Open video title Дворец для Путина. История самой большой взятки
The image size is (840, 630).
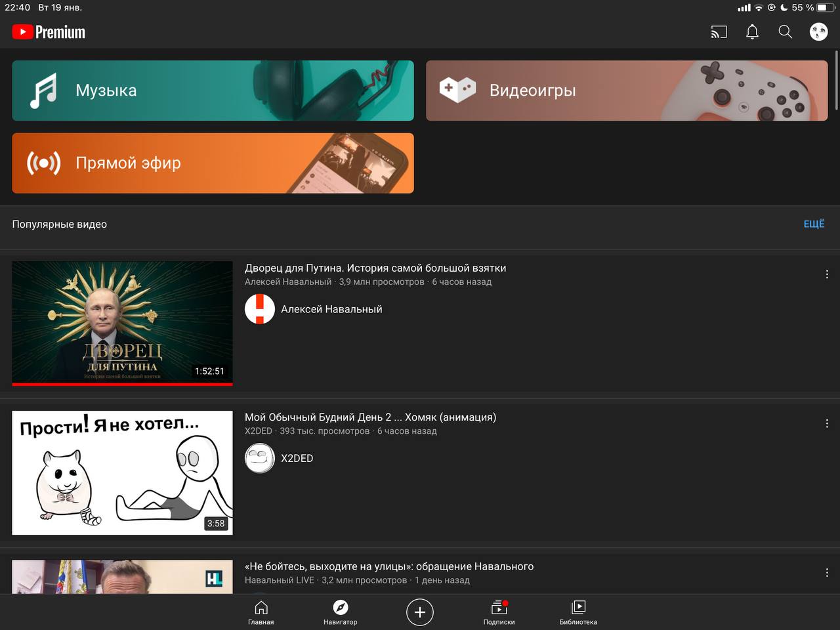coord(375,268)
